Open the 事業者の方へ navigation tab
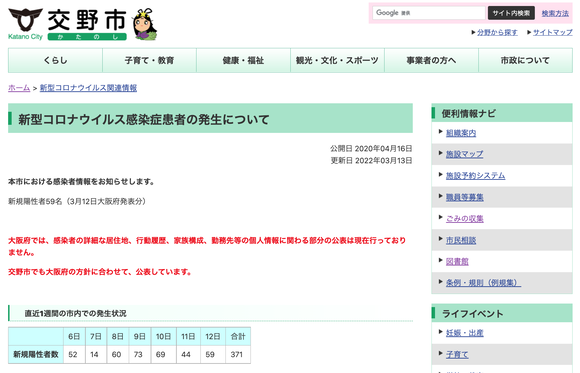This screenshot has height=373, width=580. click(431, 60)
